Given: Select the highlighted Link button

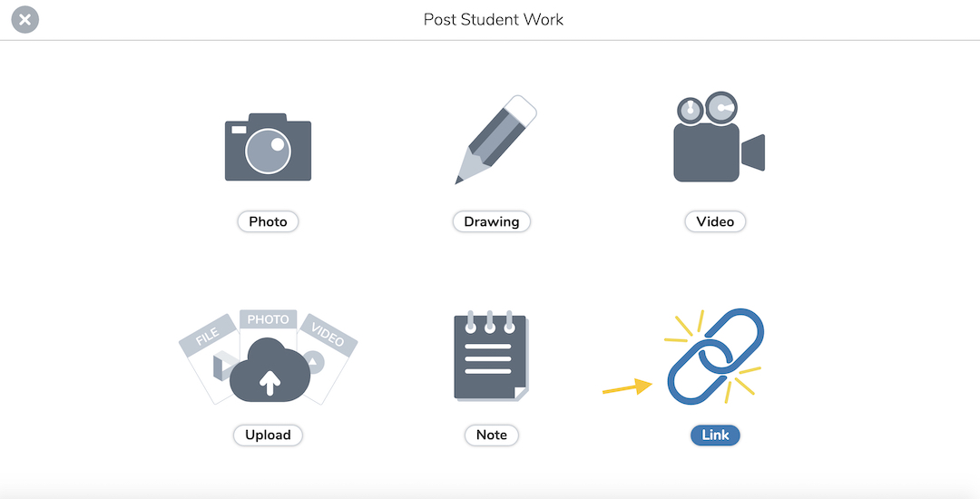Looking at the screenshot, I should 715,435.
